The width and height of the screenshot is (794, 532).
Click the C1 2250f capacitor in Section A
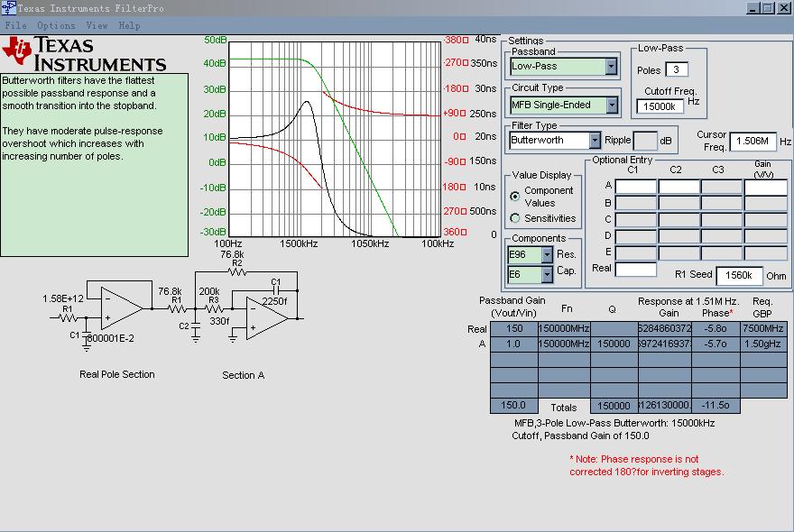(276, 290)
